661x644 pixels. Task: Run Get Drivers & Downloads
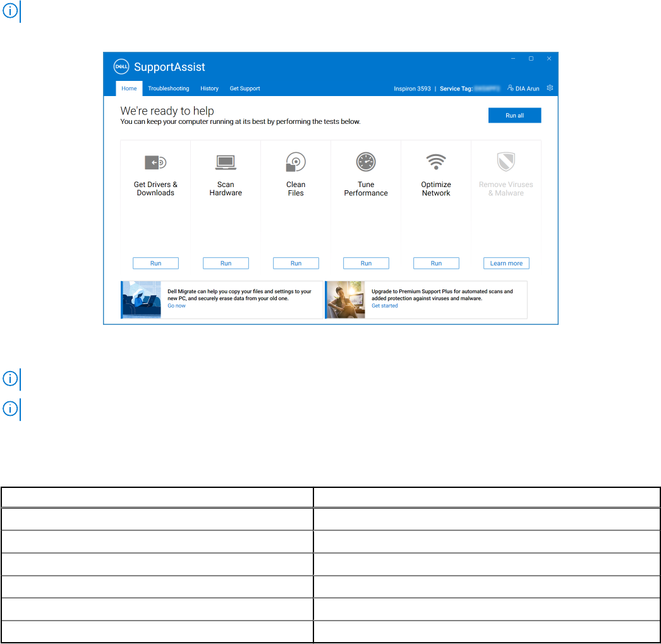(155, 264)
